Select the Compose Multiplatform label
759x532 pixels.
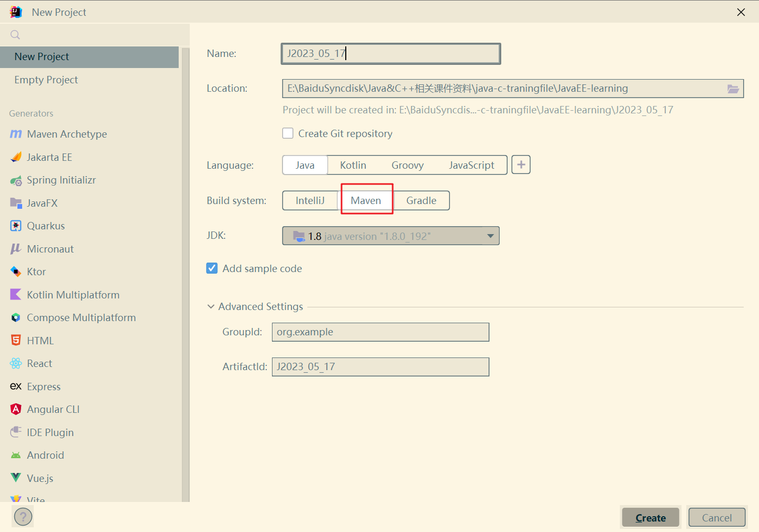81,317
